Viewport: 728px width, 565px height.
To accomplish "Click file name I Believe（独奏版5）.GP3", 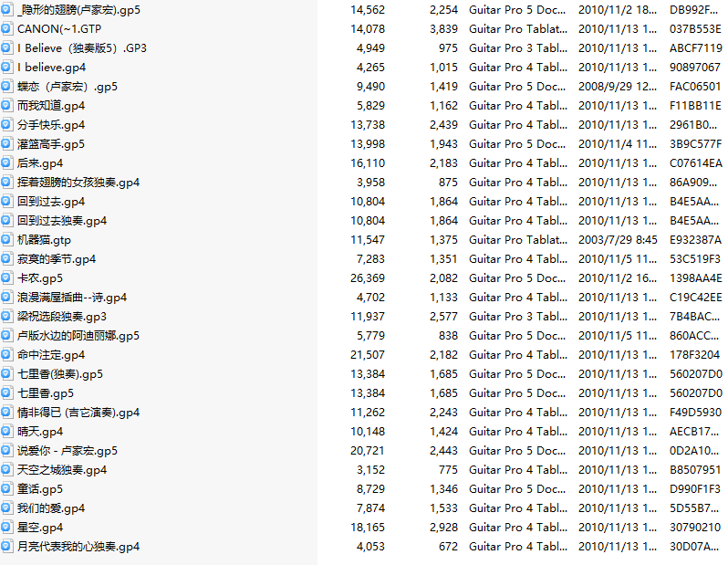I will [82, 48].
